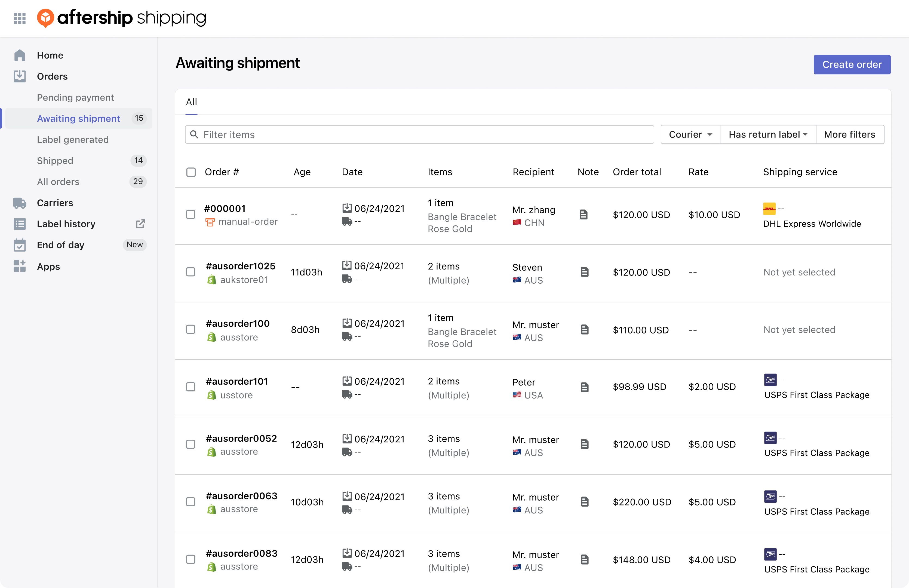Click the 'New' badge beside End of day

[135, 245]
